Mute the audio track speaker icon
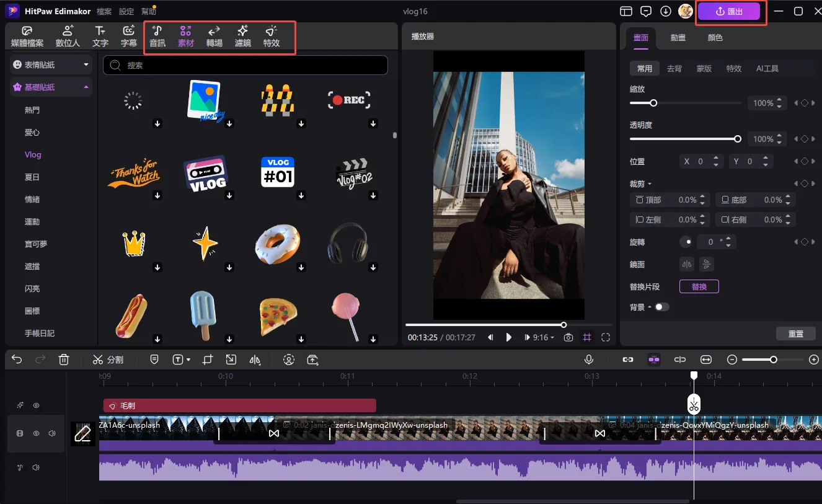This screenshot has width=822, height=504. (36, 467)
